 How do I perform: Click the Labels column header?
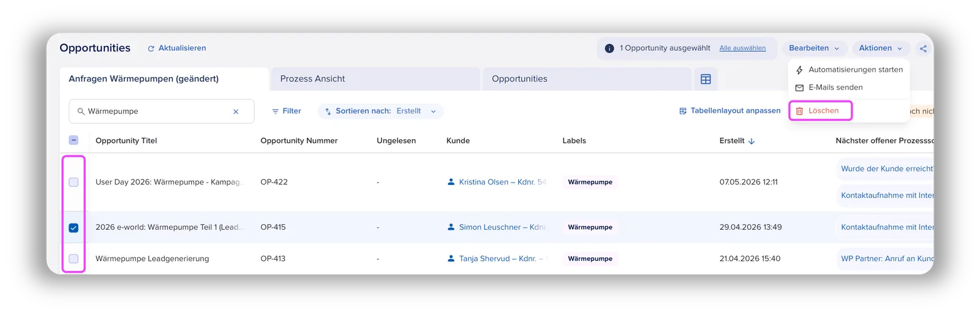pyautogui.click(x=574, y=141)
